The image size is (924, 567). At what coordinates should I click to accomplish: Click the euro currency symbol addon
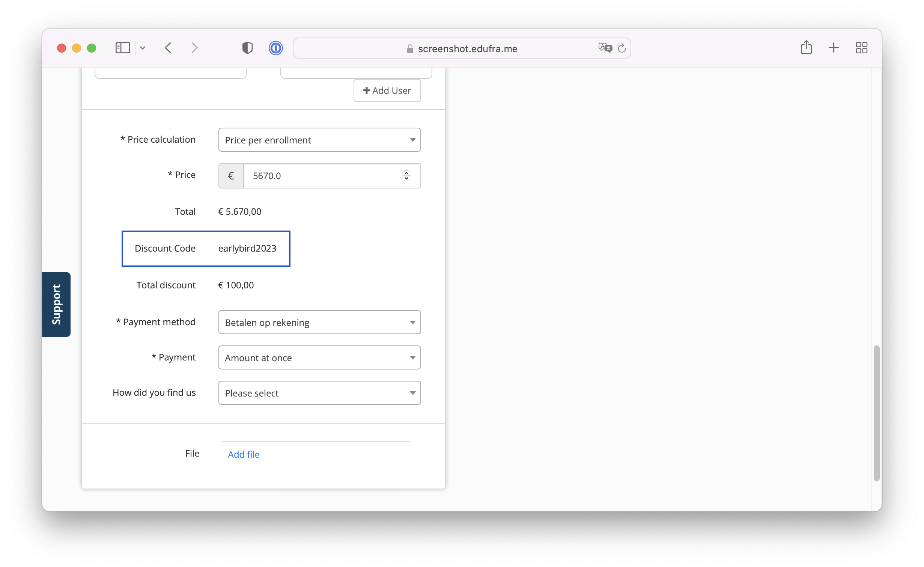point(231,176)
